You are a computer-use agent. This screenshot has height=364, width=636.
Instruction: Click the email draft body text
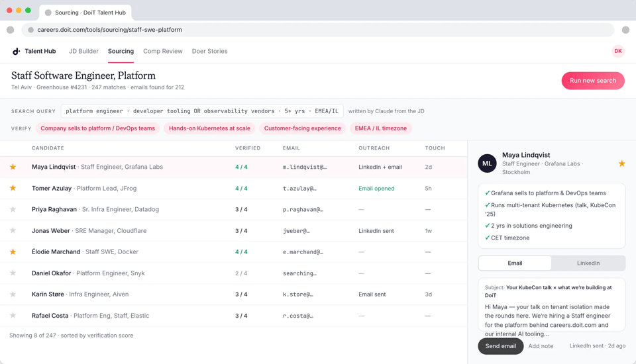click(x=548, y=320)
